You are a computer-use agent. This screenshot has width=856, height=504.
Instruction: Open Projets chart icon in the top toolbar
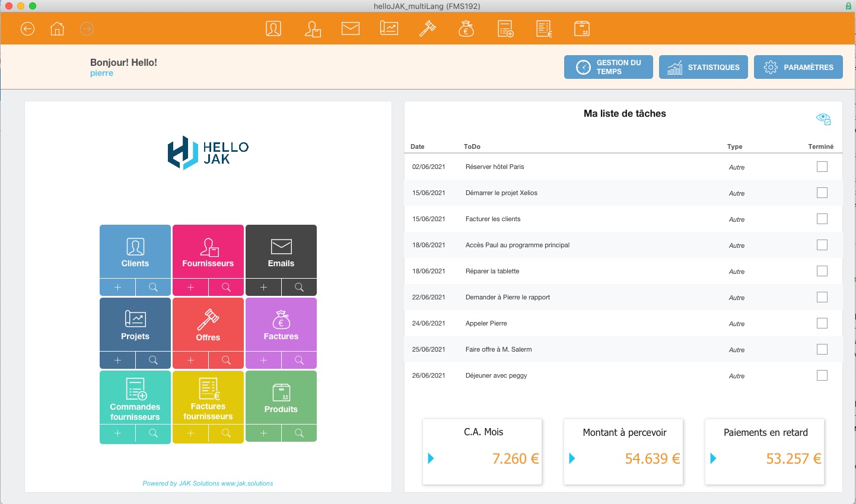coord(389,28)
